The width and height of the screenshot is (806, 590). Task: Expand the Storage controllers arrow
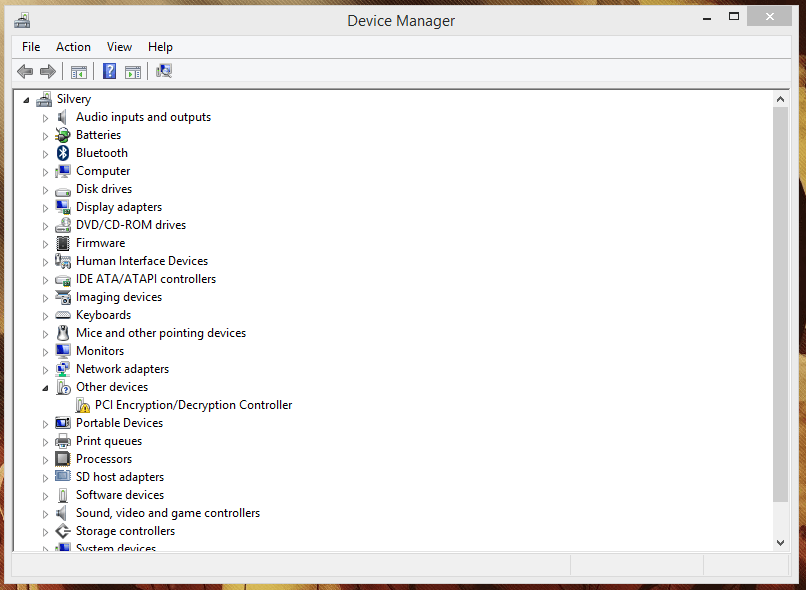coord(45,532)
